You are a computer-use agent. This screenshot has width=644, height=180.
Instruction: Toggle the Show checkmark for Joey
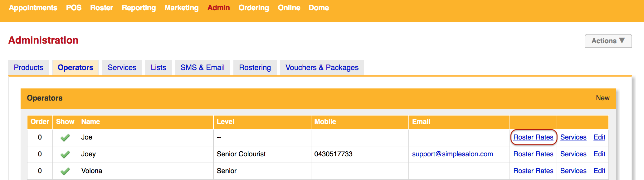point(65,154)
